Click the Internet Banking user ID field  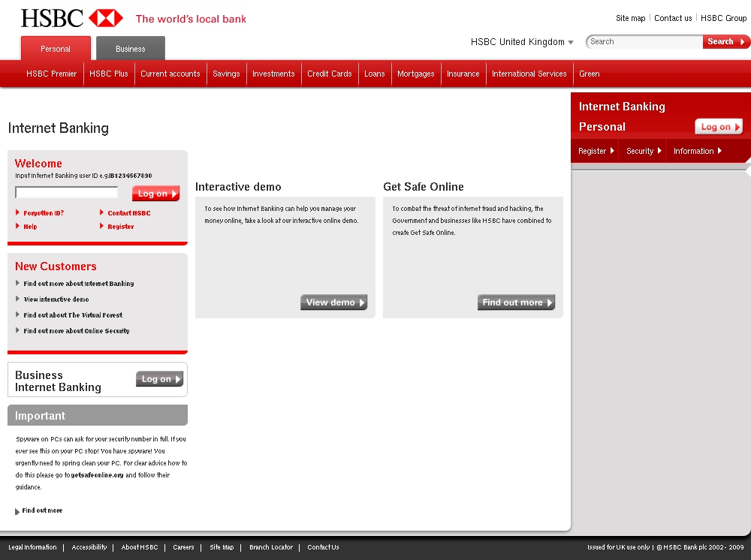pyautogui.click(x=67, y=192)
